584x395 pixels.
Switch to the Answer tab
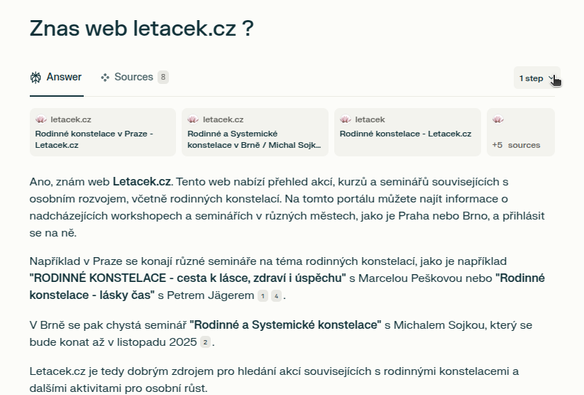pyautogui.click(x=56, y=77)
